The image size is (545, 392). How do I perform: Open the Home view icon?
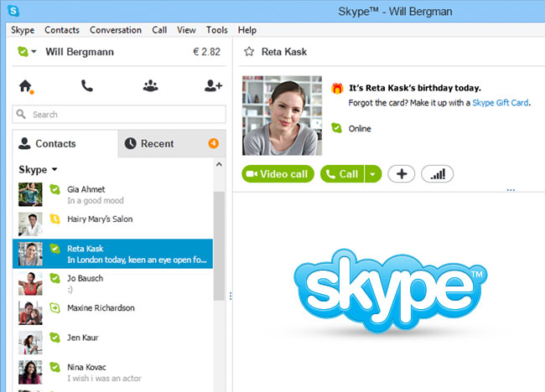[26, 86]
